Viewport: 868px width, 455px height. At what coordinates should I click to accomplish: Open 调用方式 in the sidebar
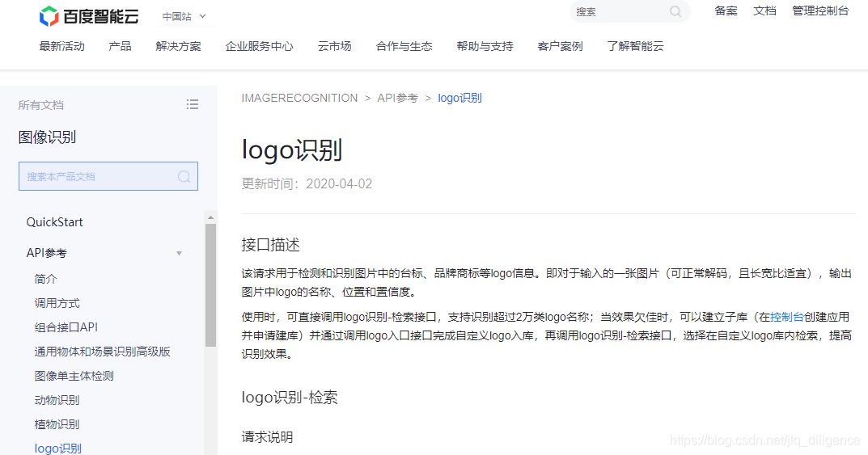57,304
